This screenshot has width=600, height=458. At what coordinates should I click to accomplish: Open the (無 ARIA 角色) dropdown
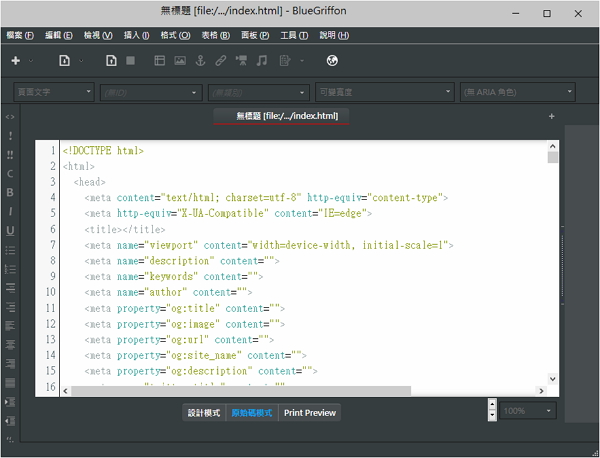click(518, 92)
